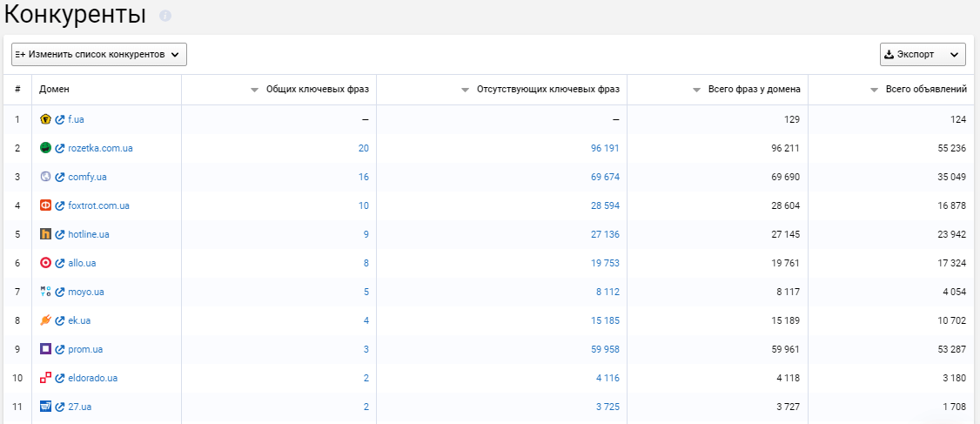The image size is (980, 424).
Task: Click the comfy.ua favicon
Action: point(45,177)
